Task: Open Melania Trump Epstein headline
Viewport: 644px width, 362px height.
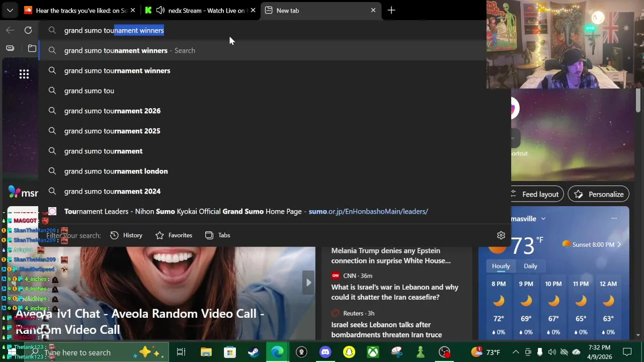Action: point(391,255)
